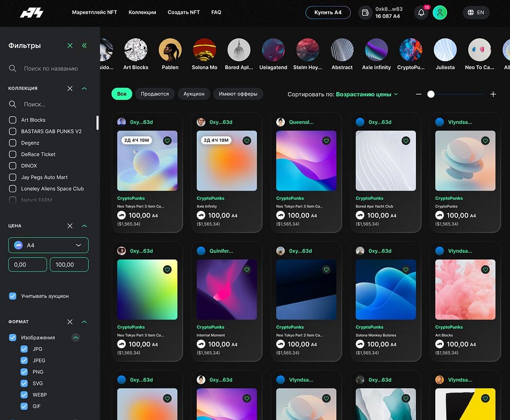Open EN language selector
This screenshot has height=420, width=510.
pos(476,12)
